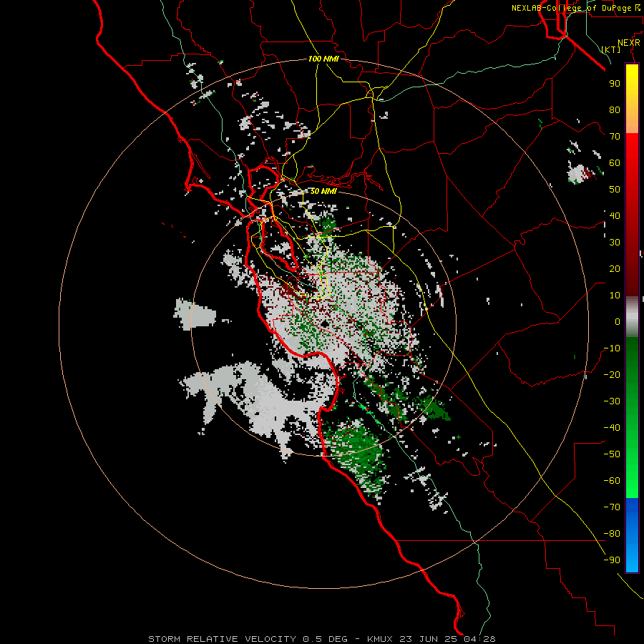This screenshot has height=644, width=644.
Task: Click the 50 NMI range ring label
Action: [x=323, y=191]
